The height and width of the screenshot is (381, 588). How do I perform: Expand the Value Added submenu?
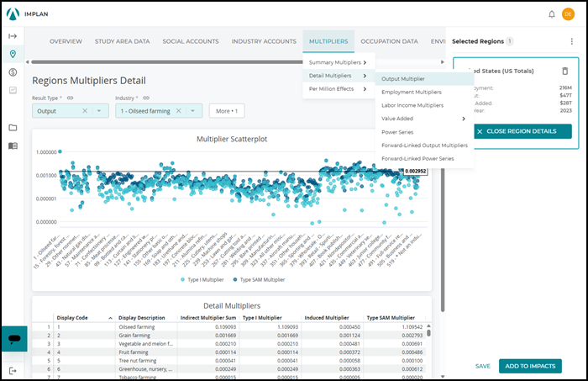(x=424, y=119)
